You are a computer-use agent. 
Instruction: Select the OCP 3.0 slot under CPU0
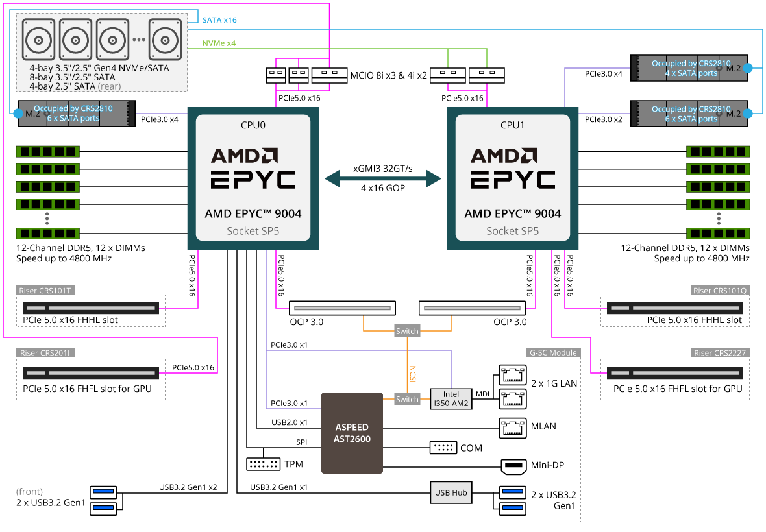tap(342, 308)
